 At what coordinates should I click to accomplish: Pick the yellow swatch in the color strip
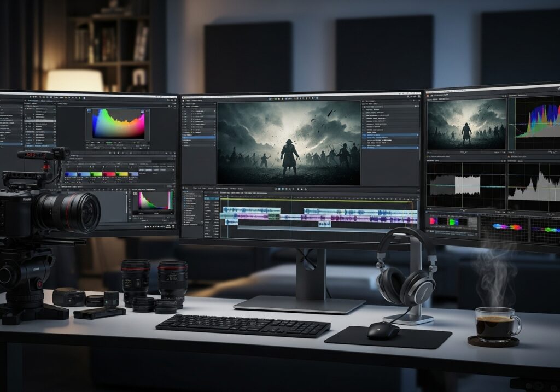point(122,174)
